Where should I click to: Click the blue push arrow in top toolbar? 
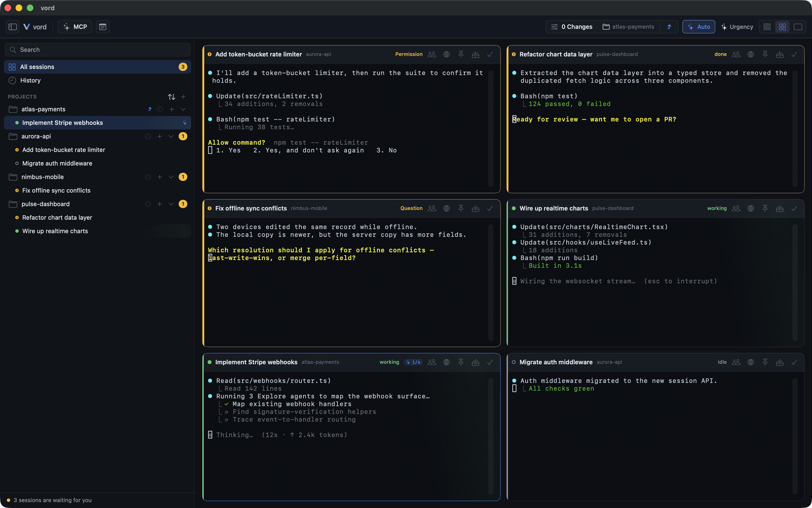pyautogui.click(x=669, y=27)
